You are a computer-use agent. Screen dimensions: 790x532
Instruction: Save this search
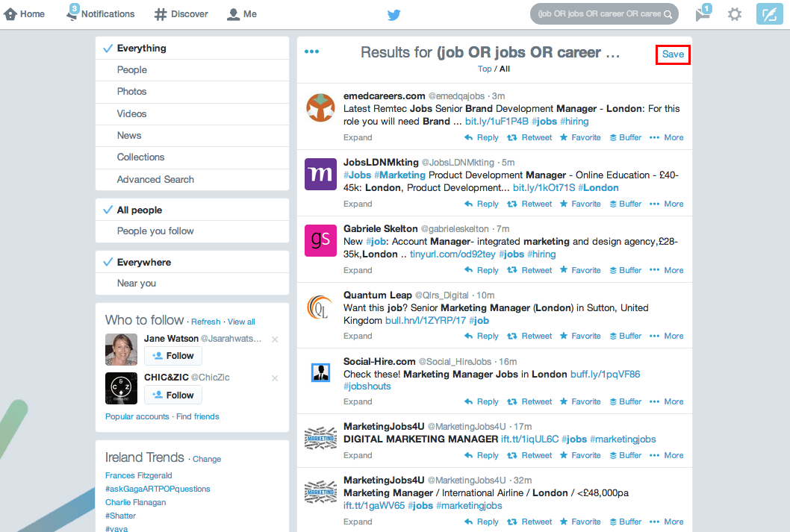[x=673, y=54]
